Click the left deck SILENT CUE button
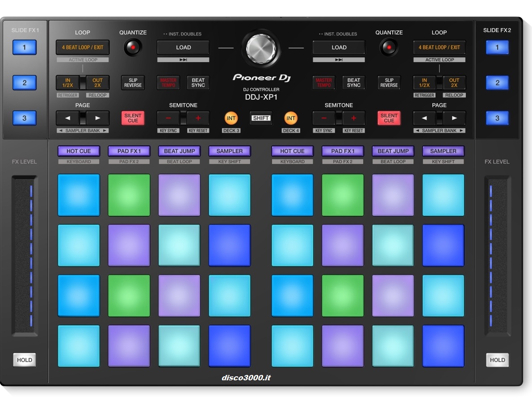 pyautogui.click(x=133, y=118)
